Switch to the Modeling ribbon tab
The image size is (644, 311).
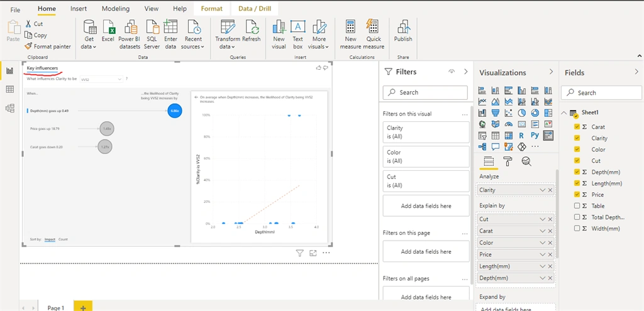pyautogui.click(x=116, y=9)
